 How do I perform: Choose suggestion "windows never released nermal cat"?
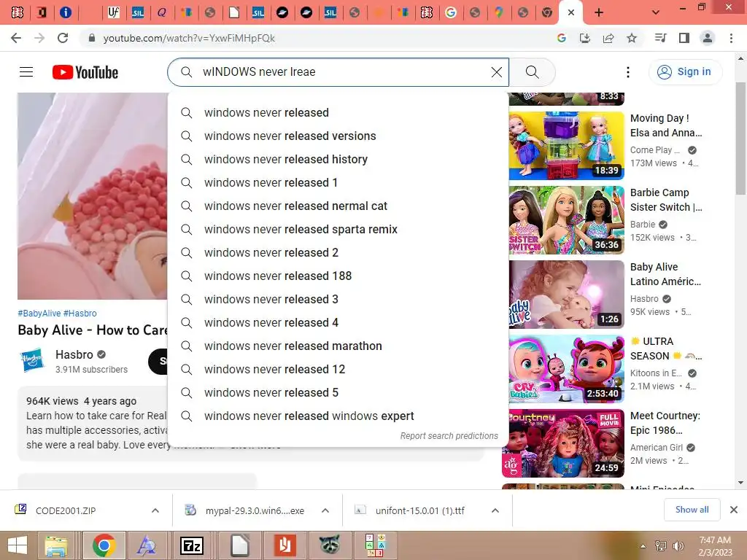338,206
